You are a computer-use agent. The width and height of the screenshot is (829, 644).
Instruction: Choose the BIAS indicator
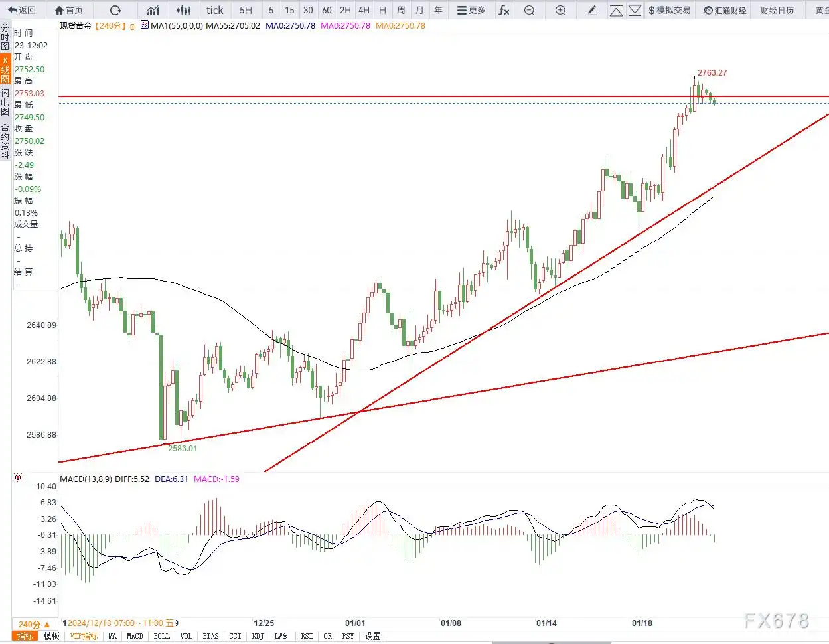[211, 636]
